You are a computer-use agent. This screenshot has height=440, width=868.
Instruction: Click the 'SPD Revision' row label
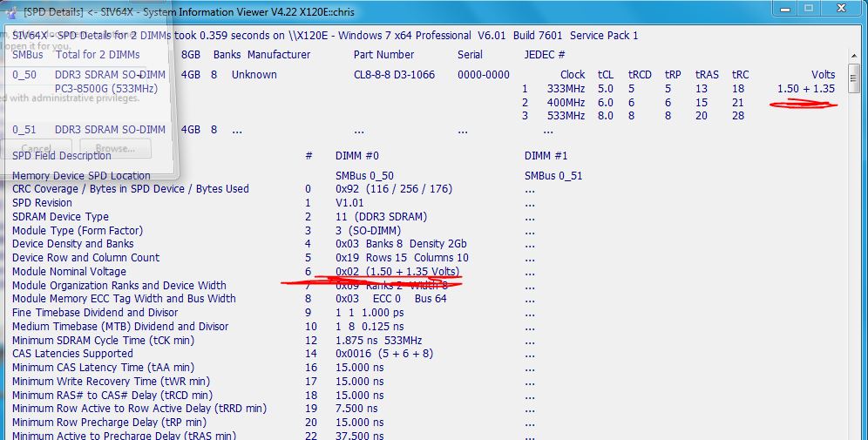pos(42,203)
